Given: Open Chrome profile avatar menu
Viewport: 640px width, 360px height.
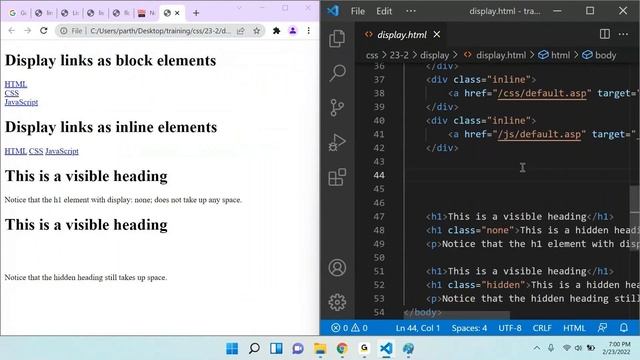Looking at the screenshot, I should click(293, 31).
